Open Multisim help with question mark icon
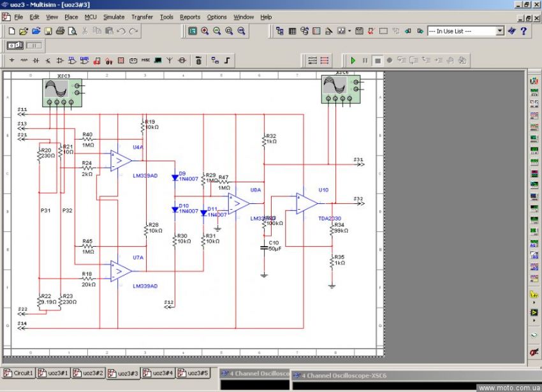 pos(524,31)
